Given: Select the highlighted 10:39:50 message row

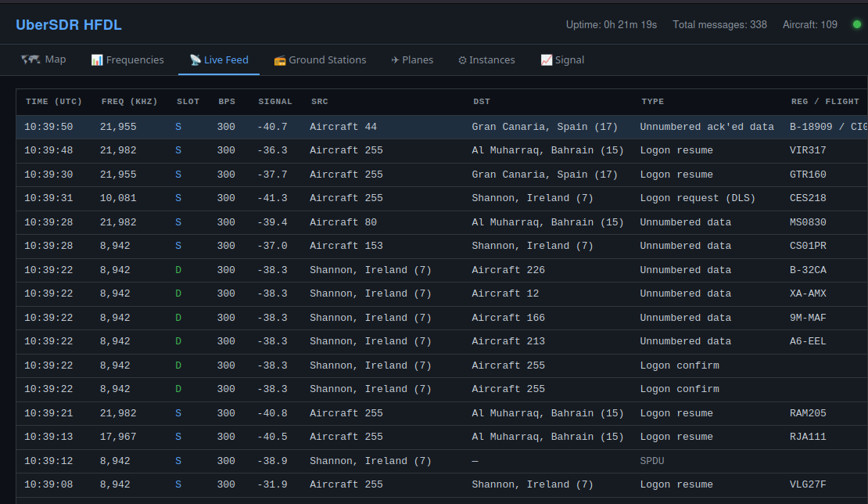Looking at the screenshot, I should [x=391, y=126].
